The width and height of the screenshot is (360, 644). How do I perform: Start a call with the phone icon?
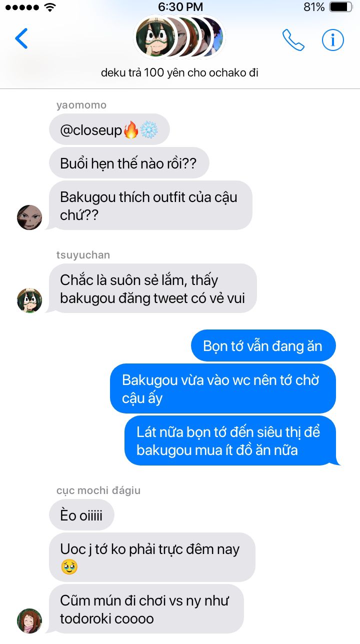[293, 40]
